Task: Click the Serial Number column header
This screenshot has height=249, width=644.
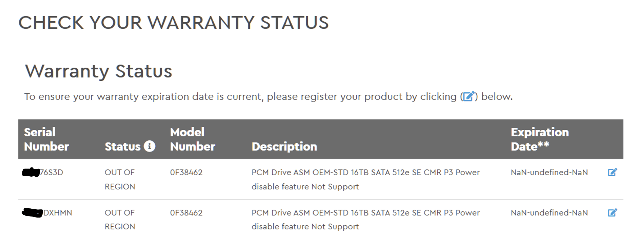Action: coord(46,139)
